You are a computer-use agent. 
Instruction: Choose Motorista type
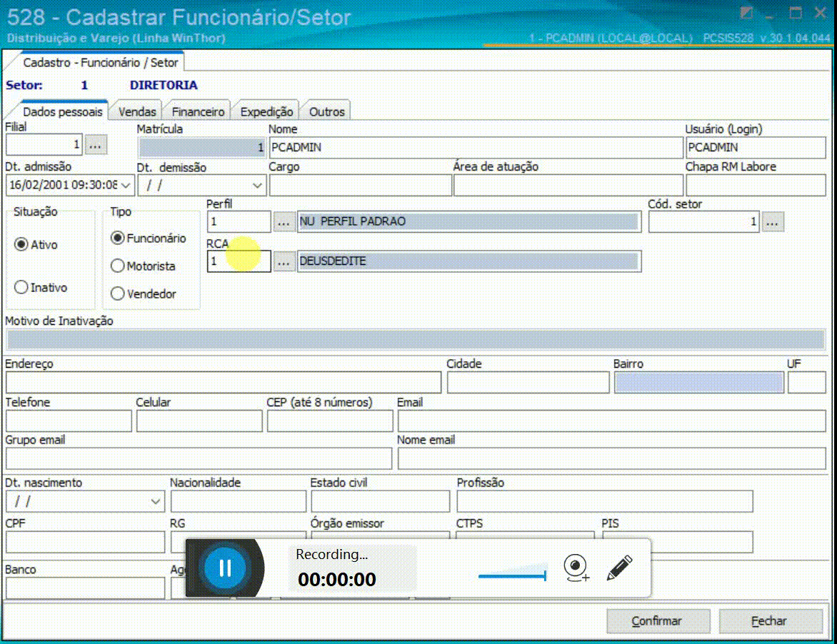click(x=143, y=266)
